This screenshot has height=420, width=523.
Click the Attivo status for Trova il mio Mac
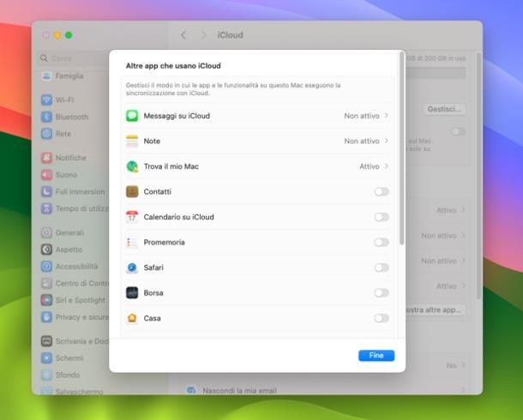pos(370,166)
